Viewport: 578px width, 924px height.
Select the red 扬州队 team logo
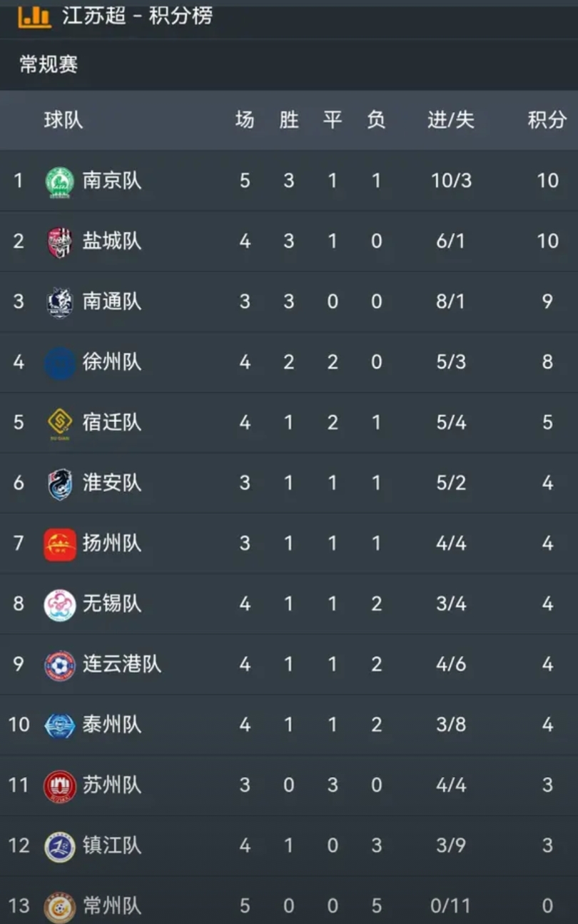click(x=60, y=544)
